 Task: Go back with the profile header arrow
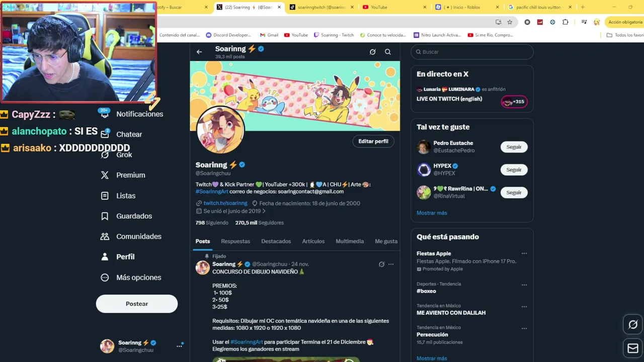click(199, 52)
